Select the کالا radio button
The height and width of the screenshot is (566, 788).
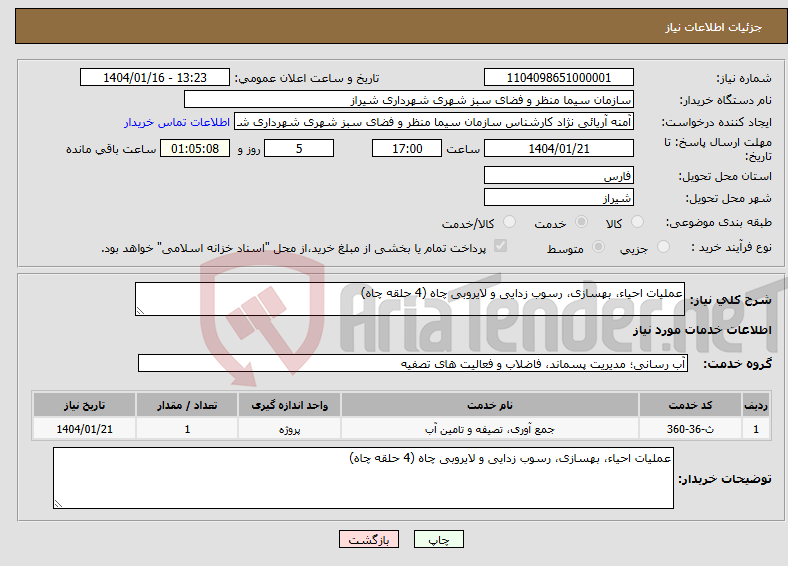pos(637,222)
